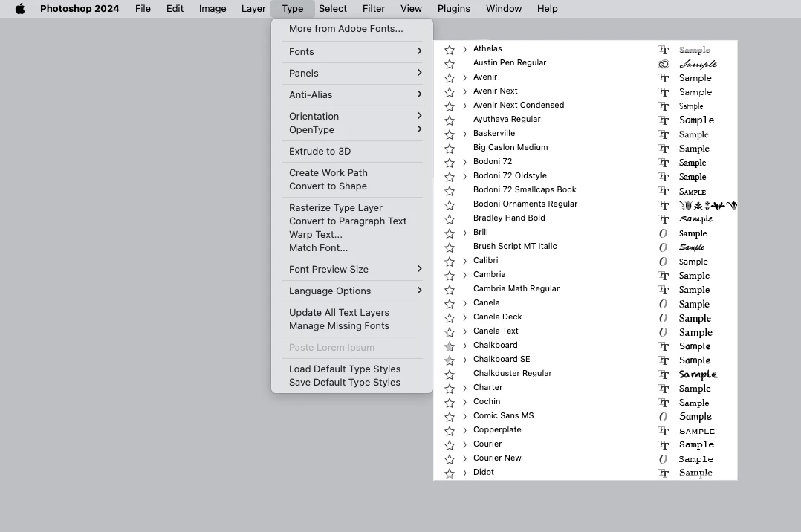Favorite the Didot font
This screenshot has width=801, height=532.
click(x=450, y=473)
